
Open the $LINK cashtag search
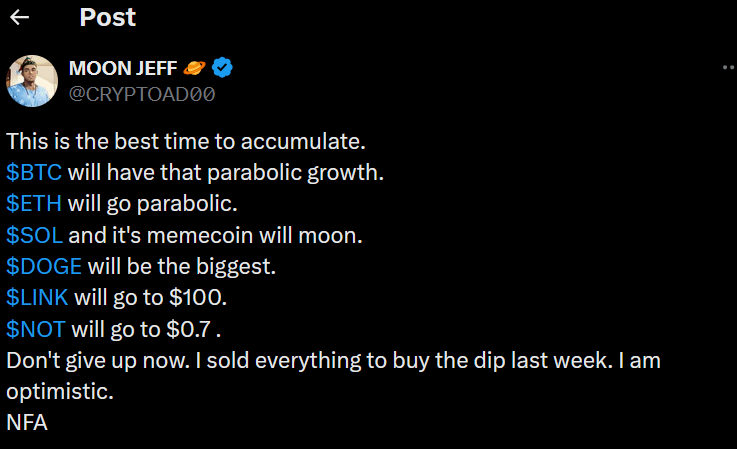37,298
